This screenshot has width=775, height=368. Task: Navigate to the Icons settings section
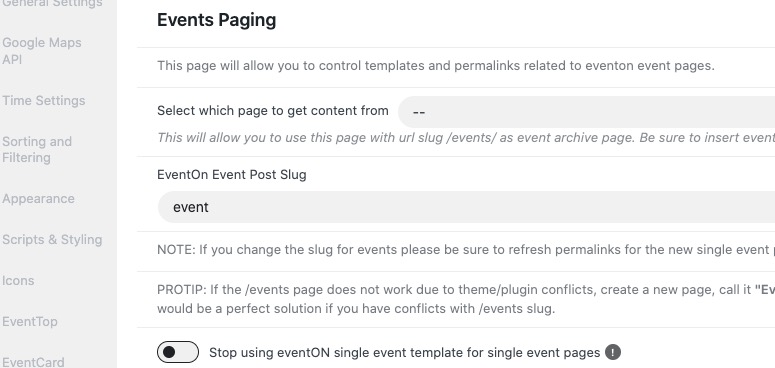click(18, 281)
